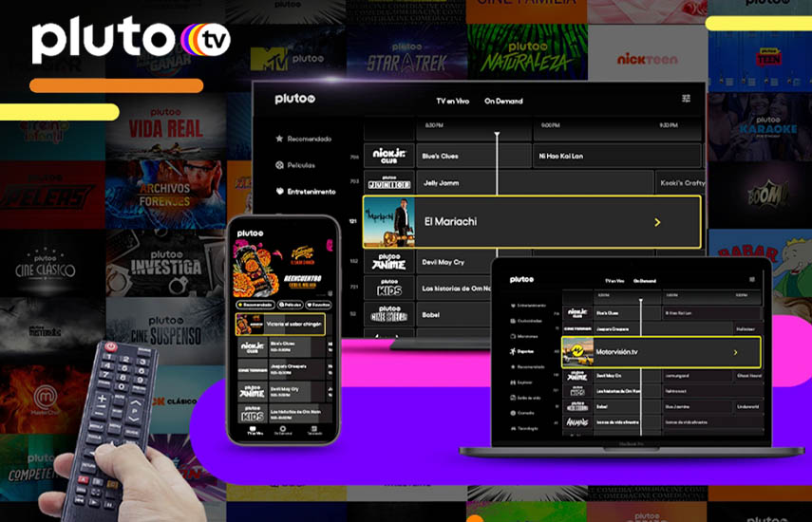
Task: Click Pluto Star Trek channel tile
Action: [407, 52]
